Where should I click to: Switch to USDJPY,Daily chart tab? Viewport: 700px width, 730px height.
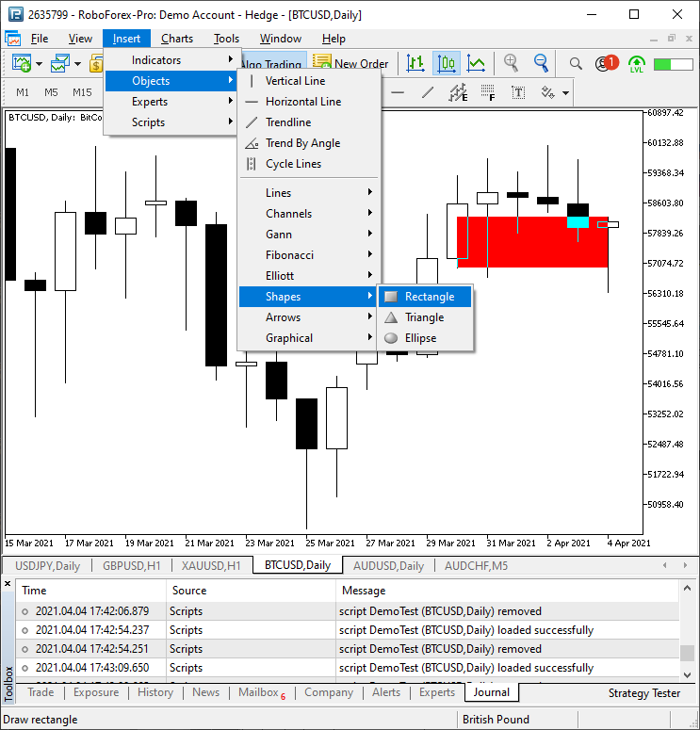point(47,566)
